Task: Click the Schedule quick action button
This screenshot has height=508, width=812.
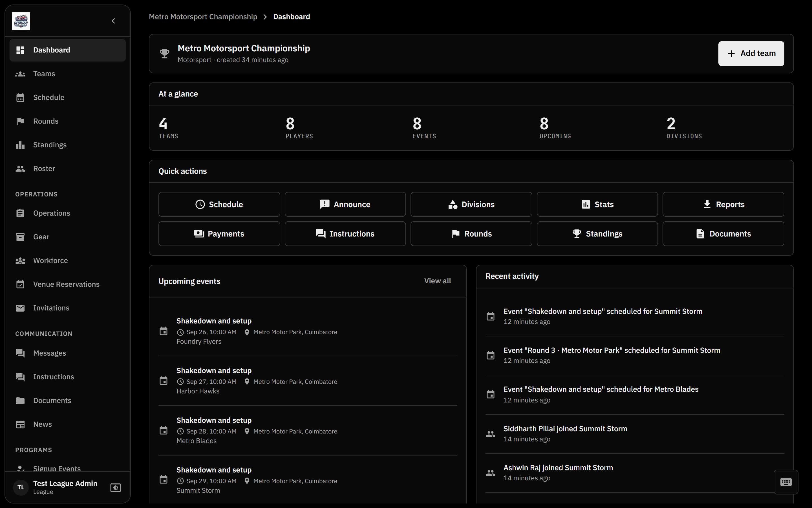Action: [219, 204]
